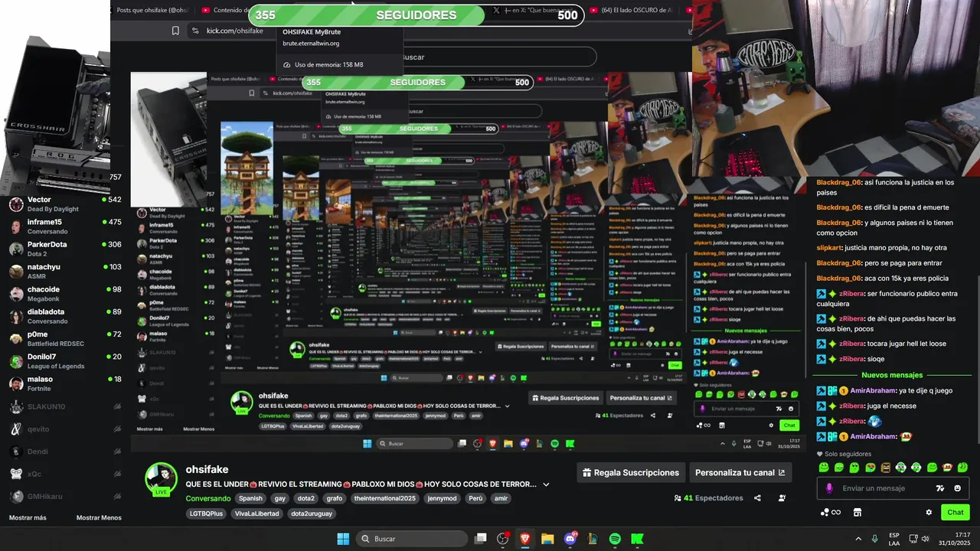Expand the stream title chevron
980x551 pixels.
[546, 484]
